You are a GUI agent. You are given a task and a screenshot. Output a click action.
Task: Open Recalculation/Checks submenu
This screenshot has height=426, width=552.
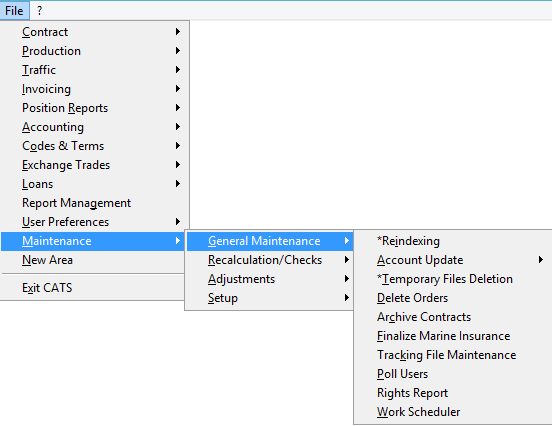point(270,260)
